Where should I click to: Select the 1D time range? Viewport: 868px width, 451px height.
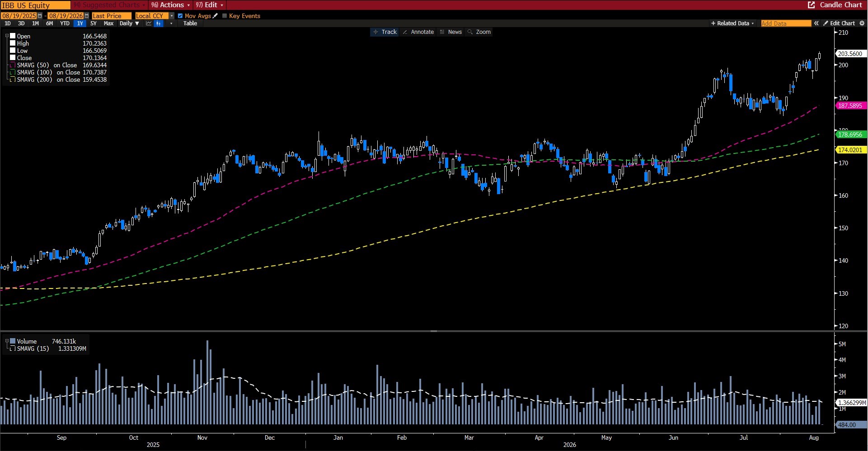click(x=8, y=23)
